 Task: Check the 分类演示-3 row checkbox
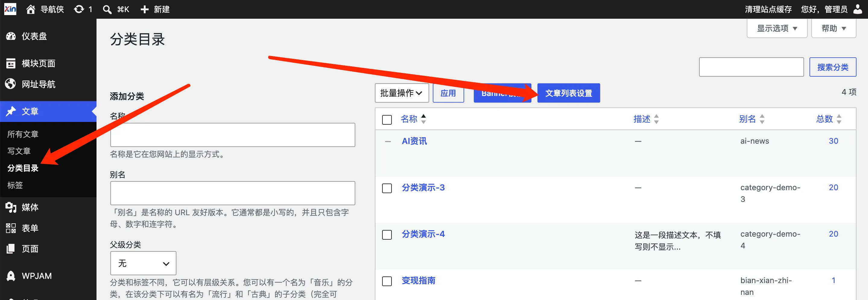(387, 188)
